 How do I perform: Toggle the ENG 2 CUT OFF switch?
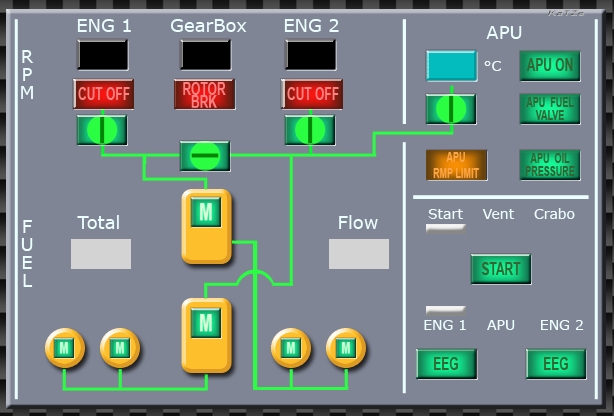311,94
